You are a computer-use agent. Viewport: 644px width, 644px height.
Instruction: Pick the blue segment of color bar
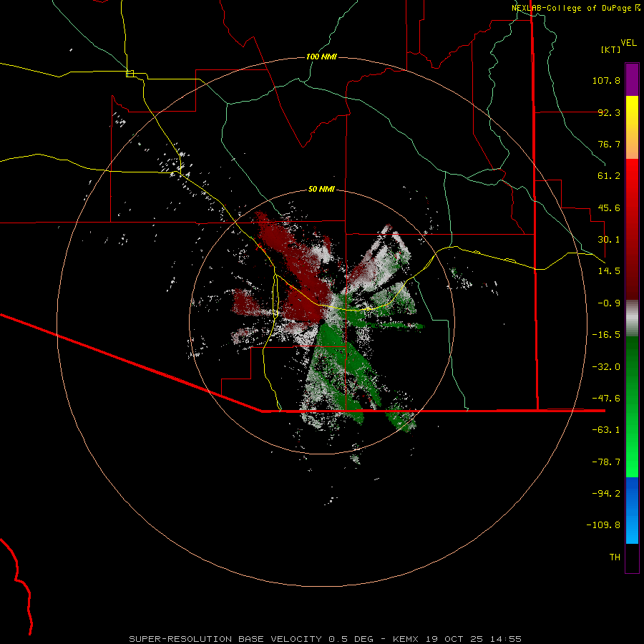click(x=632, y=510)
